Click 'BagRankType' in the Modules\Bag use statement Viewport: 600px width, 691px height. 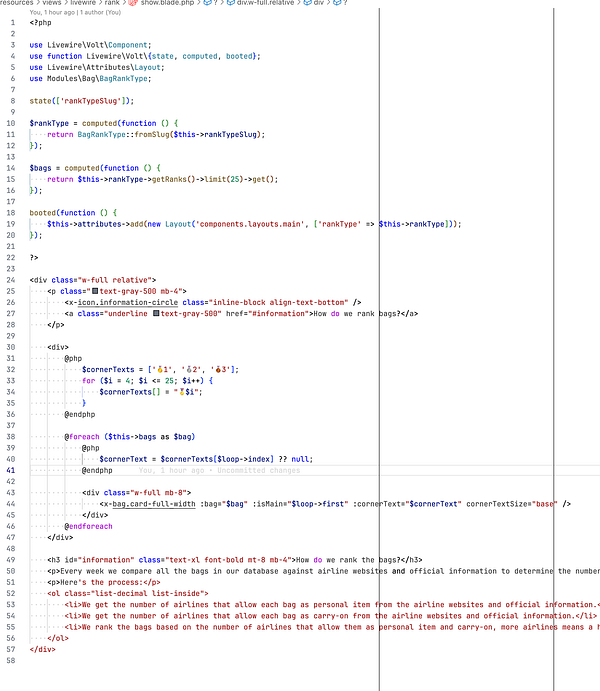pos(123,78)
